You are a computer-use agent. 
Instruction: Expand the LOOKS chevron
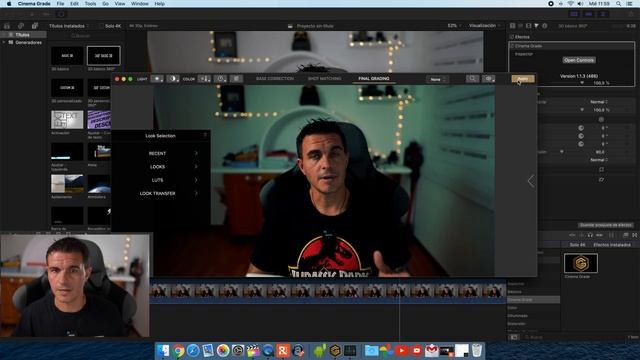pos(196,167)
